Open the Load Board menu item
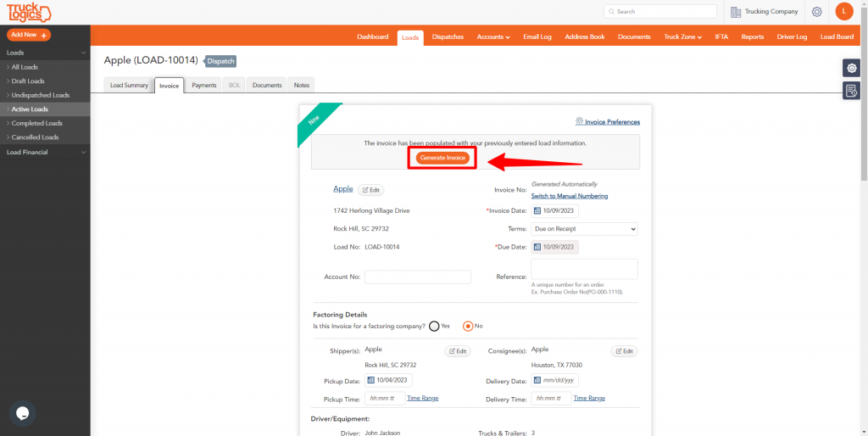 click(x=837, y=37)
